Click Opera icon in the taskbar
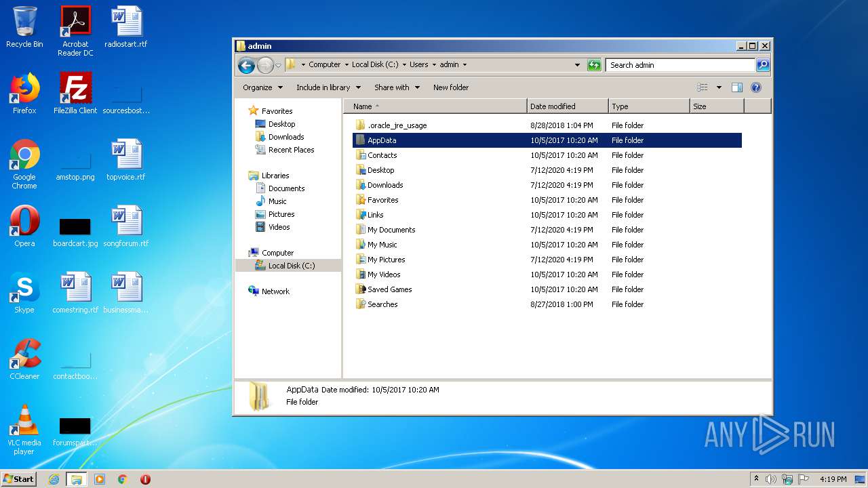 pyautogui.click(x=145, y=479)
